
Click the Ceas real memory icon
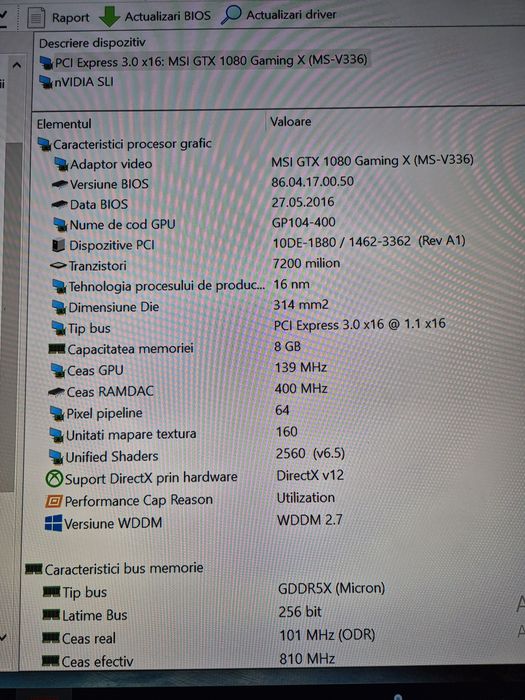pos(50,638)
